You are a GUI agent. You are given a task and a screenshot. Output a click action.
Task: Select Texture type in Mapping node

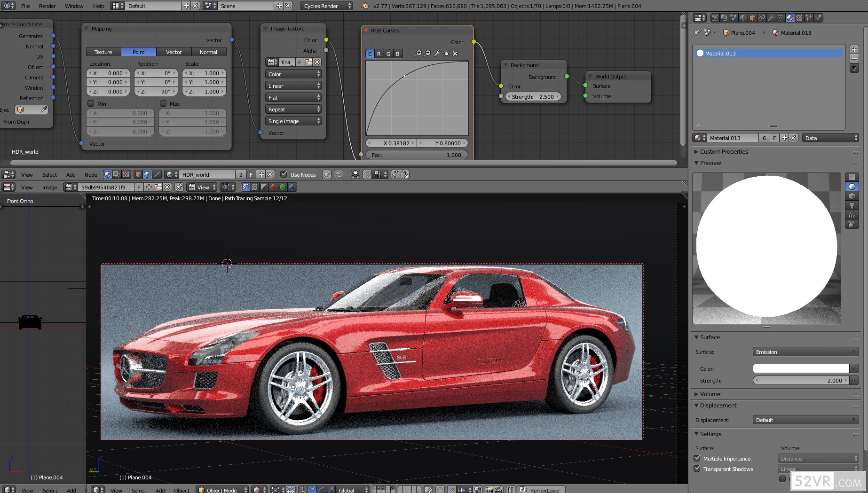click(x=103, y=52)
